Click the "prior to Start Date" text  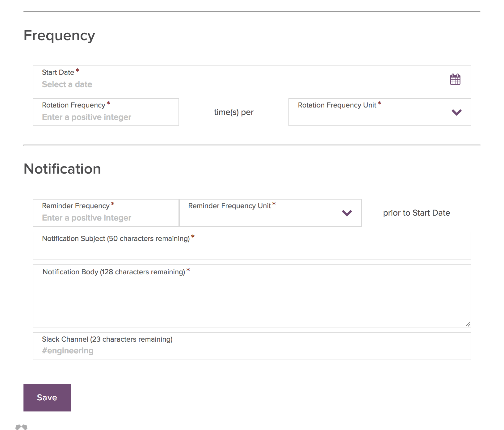pyautogui.click(x=416, y=213)
